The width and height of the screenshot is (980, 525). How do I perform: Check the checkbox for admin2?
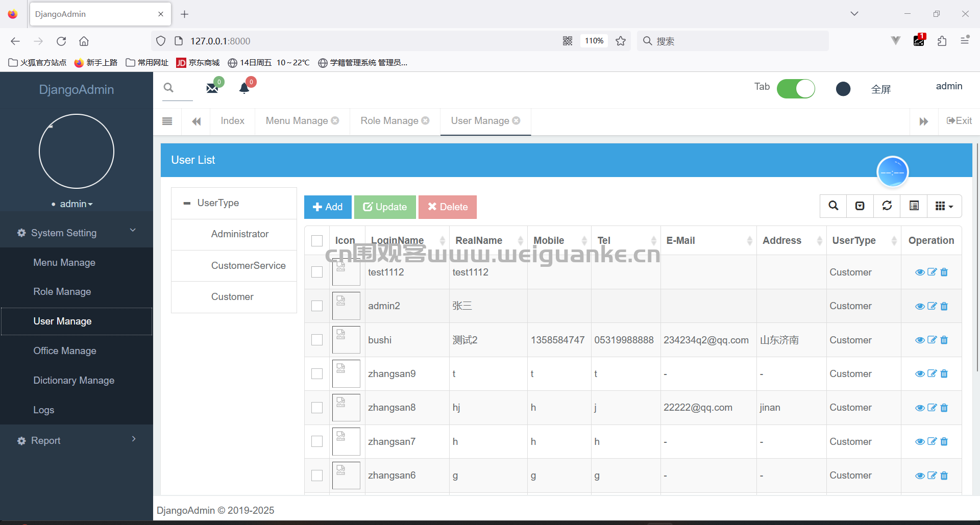[317, 306]
